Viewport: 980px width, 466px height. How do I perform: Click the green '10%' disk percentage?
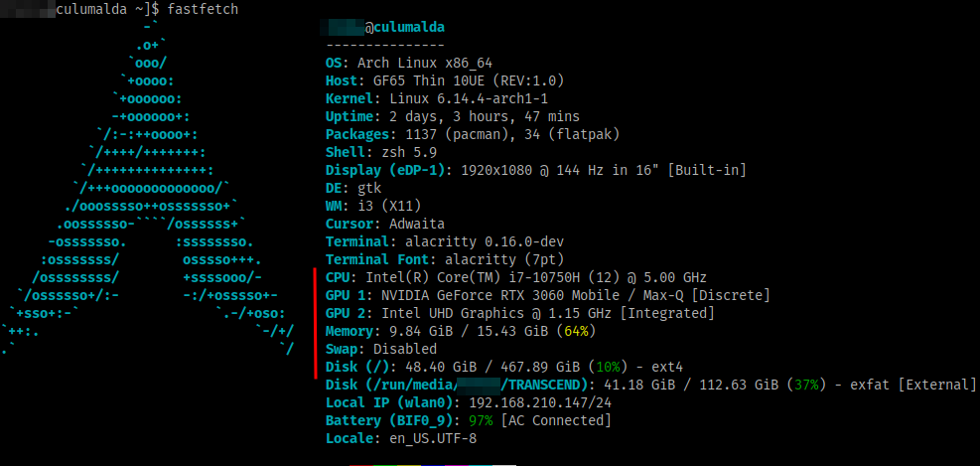pyautogui.click(x=608, y=366)
